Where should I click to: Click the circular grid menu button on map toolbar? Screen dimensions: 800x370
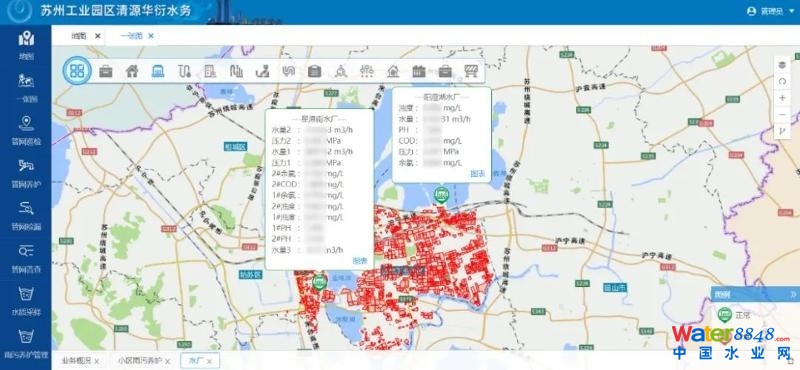click(x=77, y=70)
